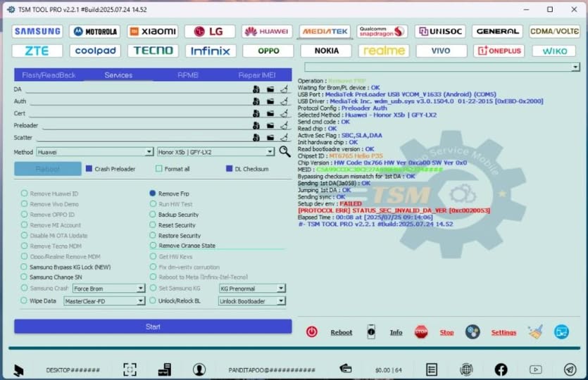Open the Settings text link
The height and width of the screenshot is (380, 588).
point(503,332)
